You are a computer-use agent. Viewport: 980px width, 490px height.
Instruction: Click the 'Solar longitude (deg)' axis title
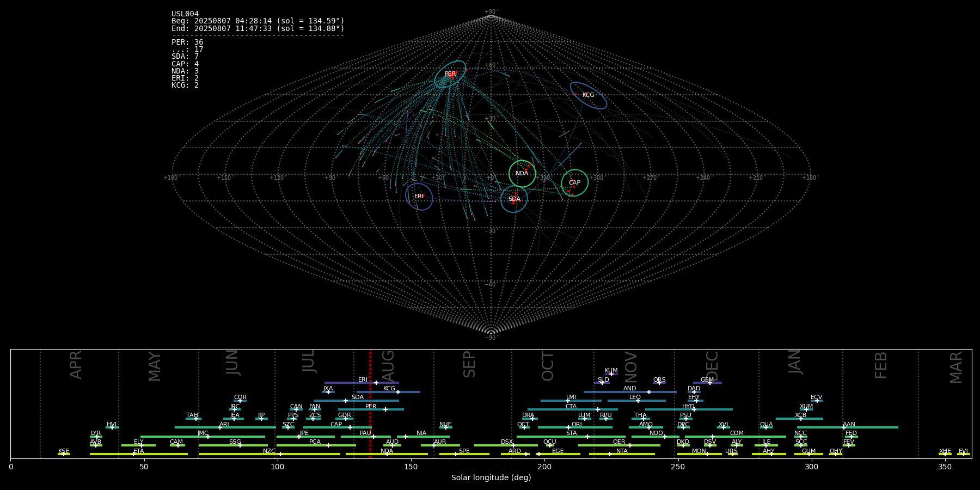(491, 478)
